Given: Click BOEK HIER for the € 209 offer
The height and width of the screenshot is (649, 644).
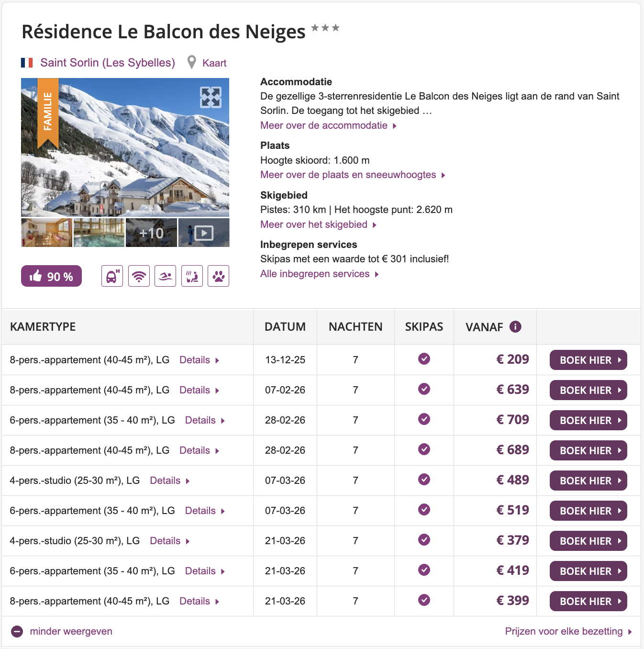Looking at the screenshot, I should click(x=588, y=359).
